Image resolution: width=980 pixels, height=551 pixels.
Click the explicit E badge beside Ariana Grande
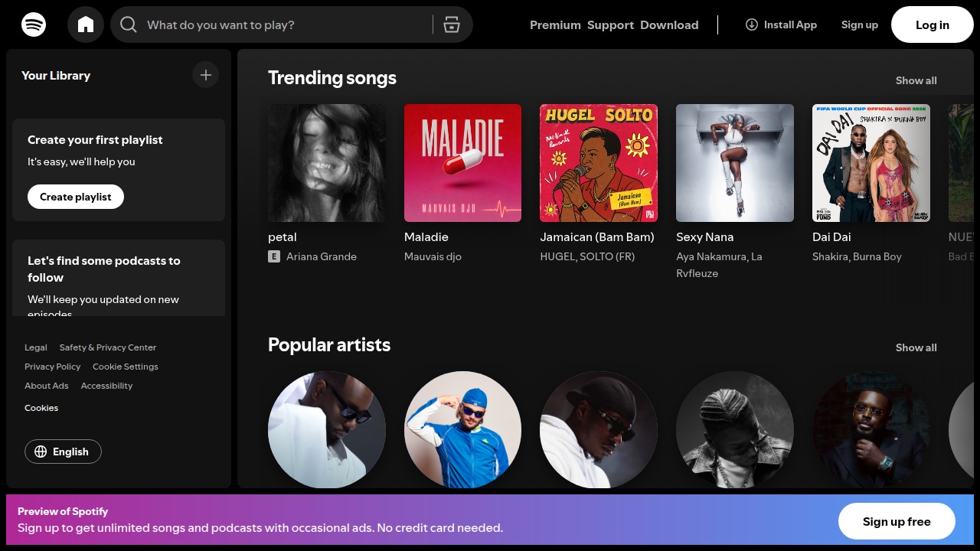274,256
